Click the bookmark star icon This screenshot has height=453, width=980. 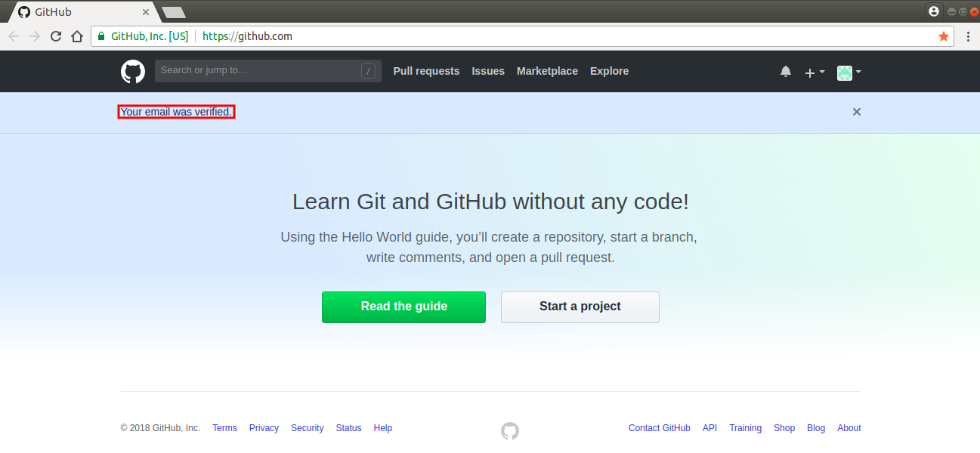pos(943,36)
